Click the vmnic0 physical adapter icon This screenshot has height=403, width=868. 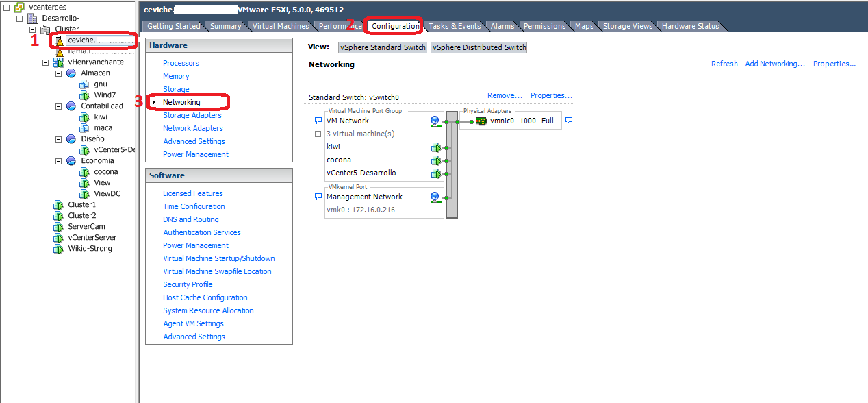tap(481, 121)
